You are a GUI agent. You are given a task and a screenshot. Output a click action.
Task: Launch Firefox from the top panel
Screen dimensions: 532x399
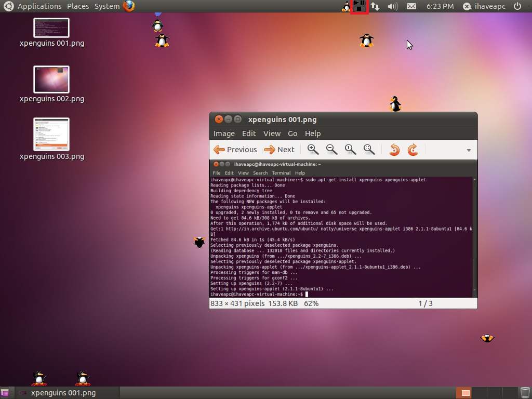pyautogui.click(x=129, y=6)
